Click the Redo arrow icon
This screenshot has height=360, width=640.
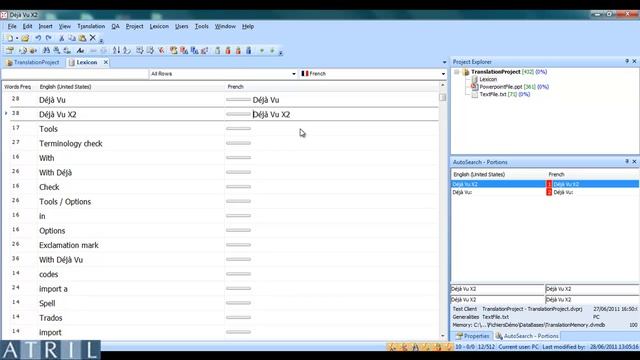point(49,38)
